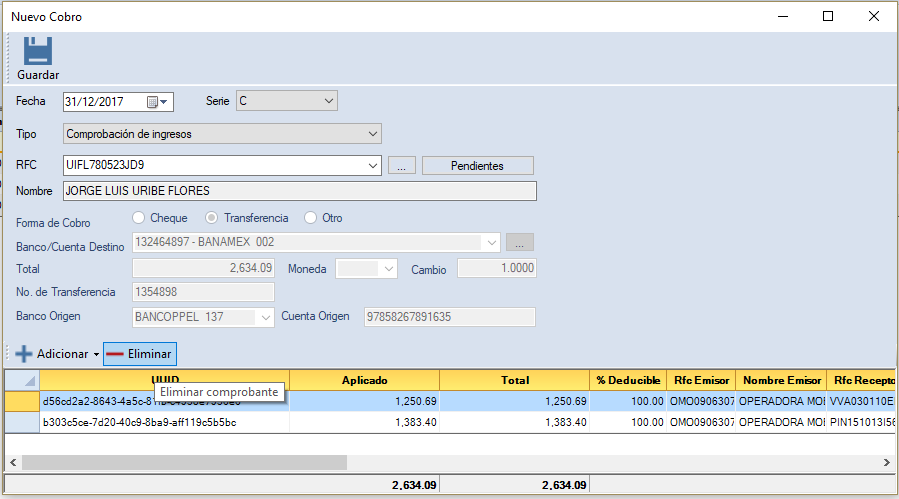The height and width of the screenshot is (499, 899).
Task: Select the Cheque radio button
Action: [x=139, y=218]
